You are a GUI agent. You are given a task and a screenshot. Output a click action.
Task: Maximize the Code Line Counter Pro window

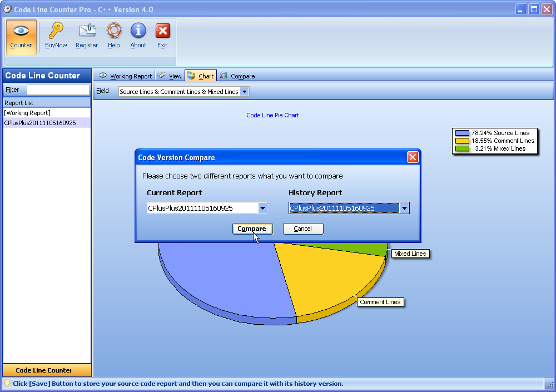pyautogui.click(x=534, y=9)
